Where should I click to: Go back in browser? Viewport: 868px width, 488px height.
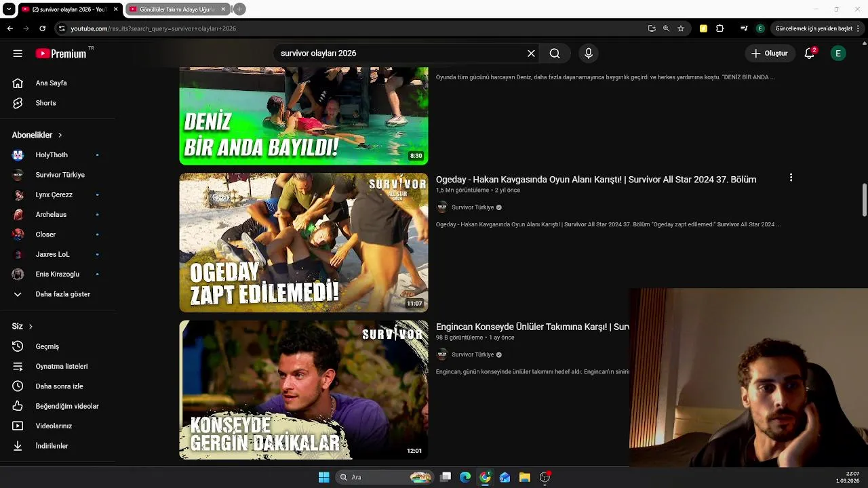(x=10, y=28)
